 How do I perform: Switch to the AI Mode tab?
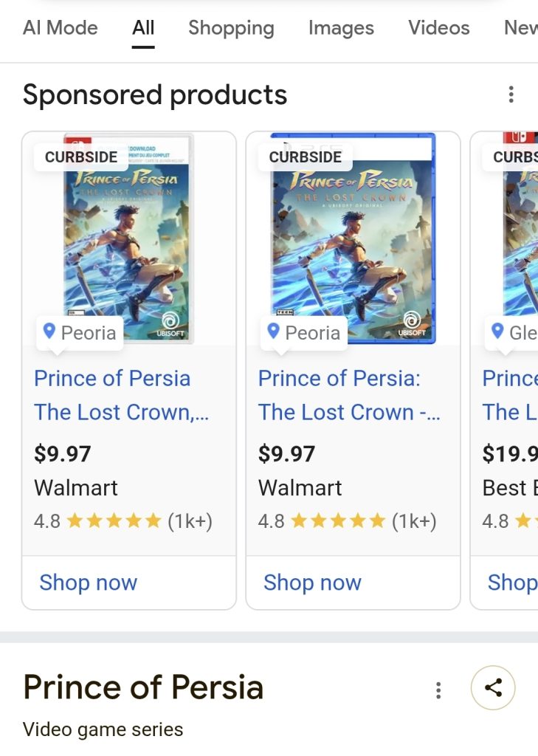[60, 28]
